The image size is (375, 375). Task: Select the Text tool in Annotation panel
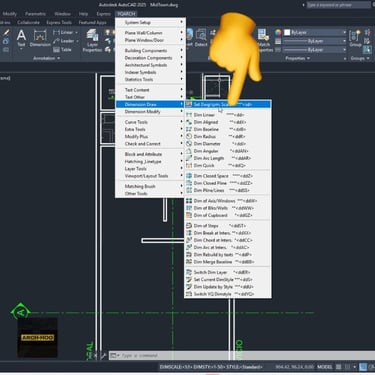click(x=21, y=37)
